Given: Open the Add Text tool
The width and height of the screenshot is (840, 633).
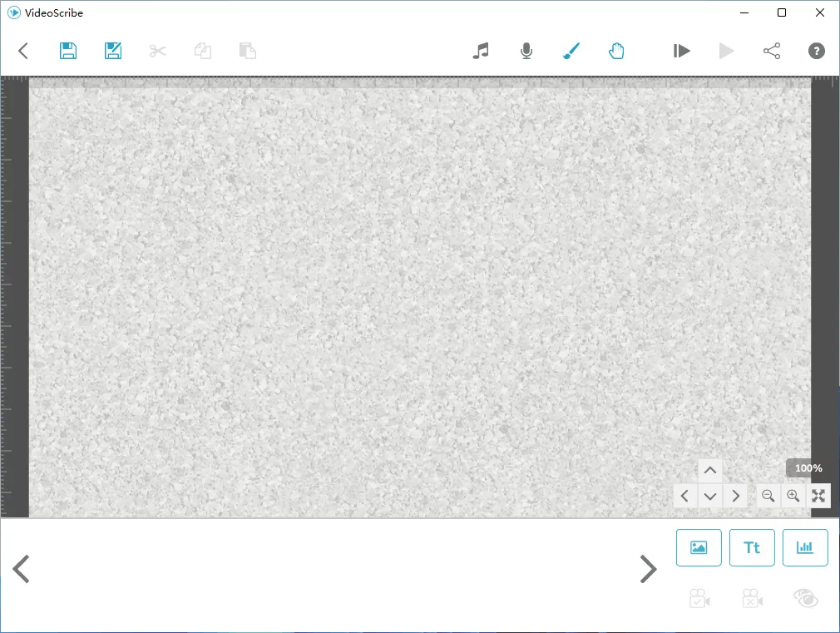Looking at the screenshot, I should coord(752,547).
